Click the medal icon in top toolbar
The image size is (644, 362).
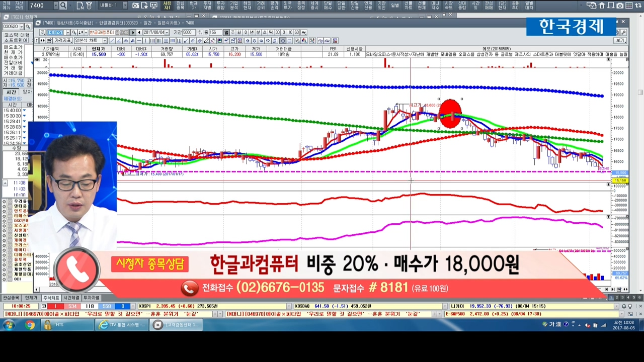[x=89, y=6]
